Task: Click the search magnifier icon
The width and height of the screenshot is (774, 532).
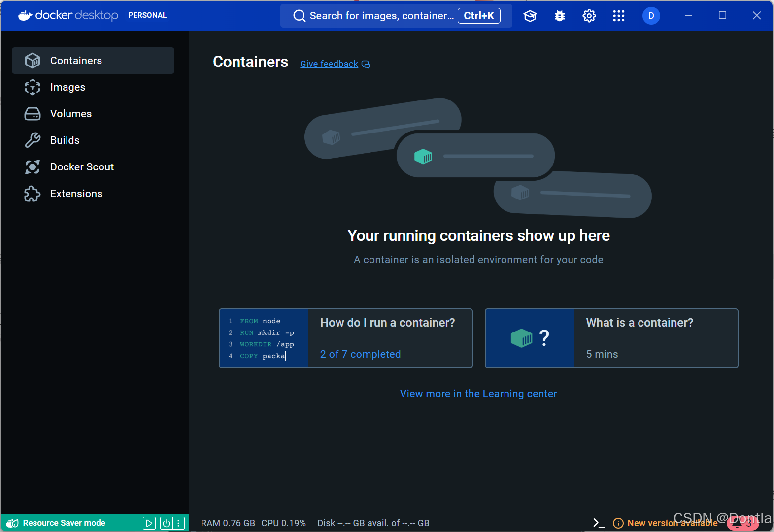Action: pyautogui.click(x=299, y=16)
